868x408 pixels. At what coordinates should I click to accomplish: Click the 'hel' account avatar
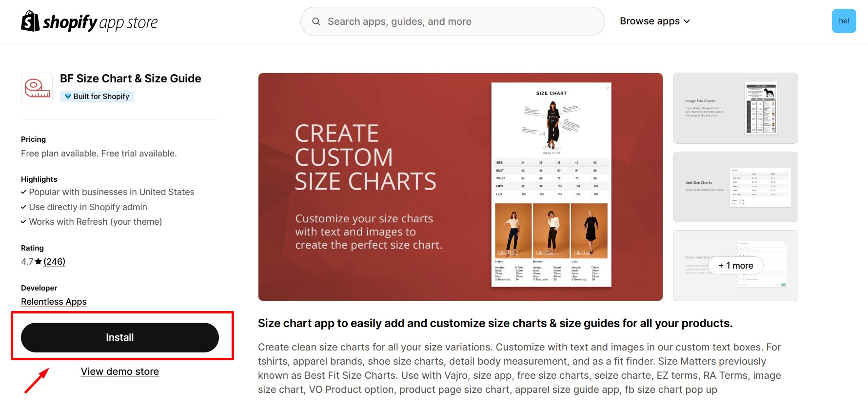tap(844, 21)
